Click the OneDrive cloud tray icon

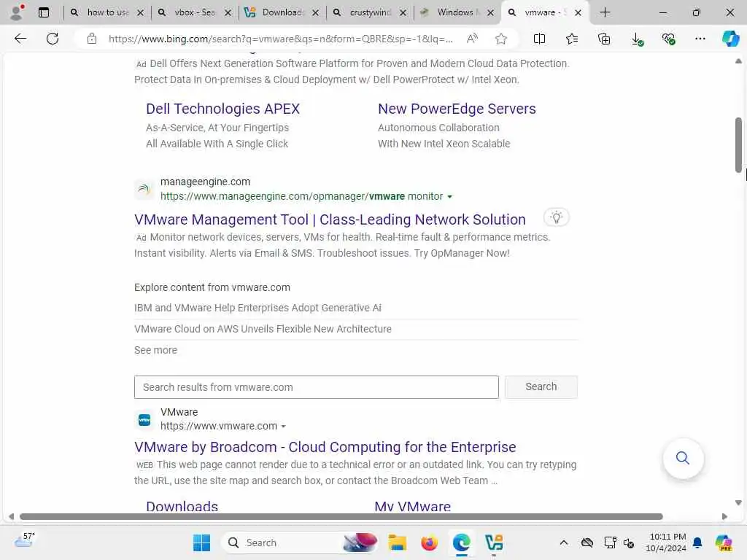587,542
